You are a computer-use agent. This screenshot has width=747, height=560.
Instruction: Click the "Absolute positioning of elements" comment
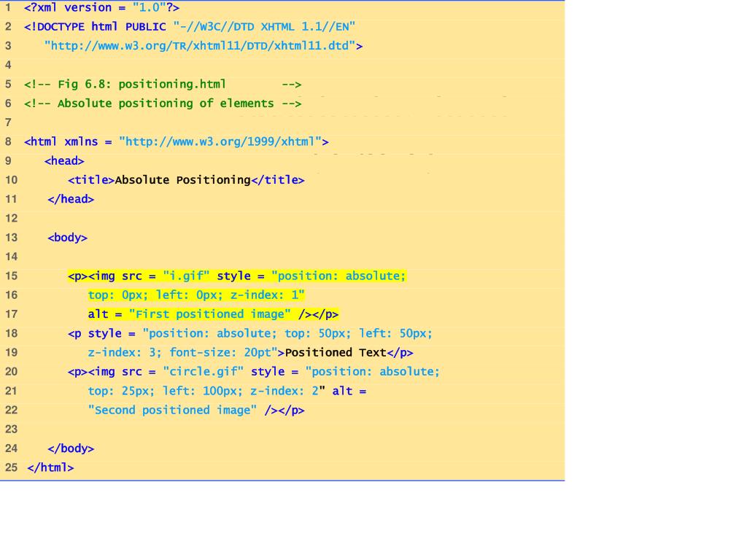click(163, 104)
